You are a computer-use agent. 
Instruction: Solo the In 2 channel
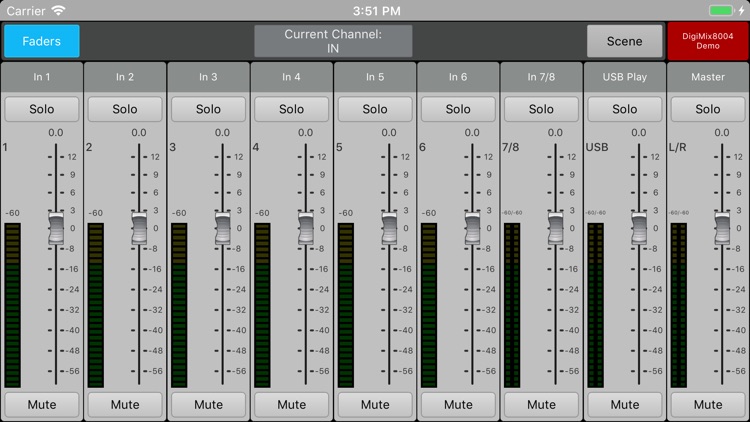coord(125,109)
